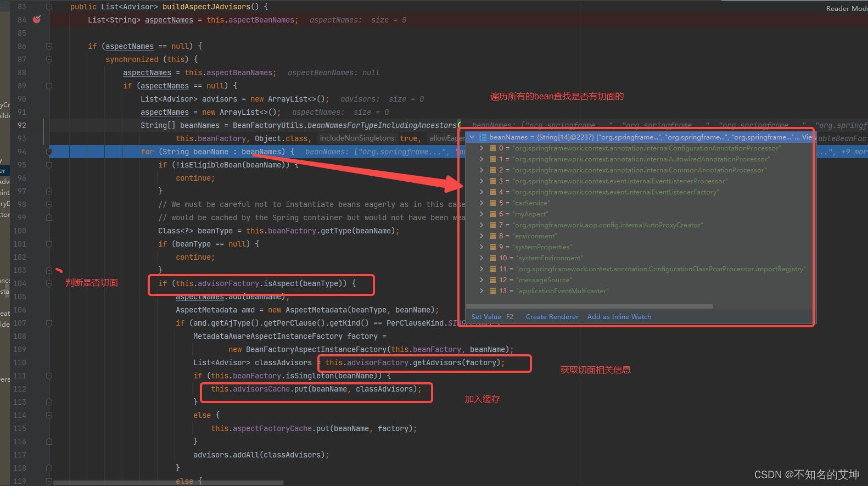Expand element 5 carService chevron
This screenshot has height=486, width=868.
coord(481,203)
